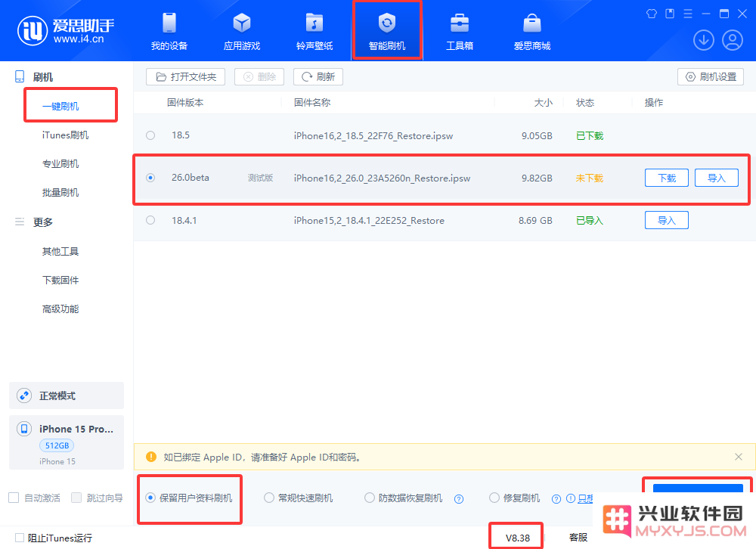Close the Apple ID warning banner
756x549 pixels.
[738, 457]
